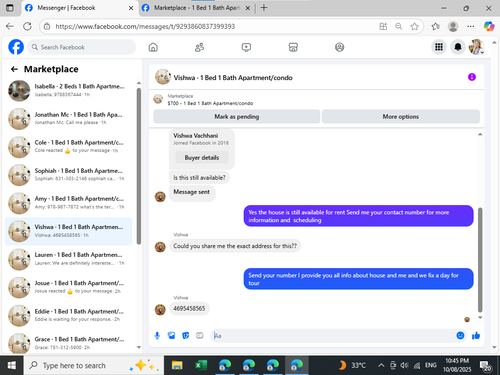Click Type here to search taskbar box
Viewport: 500px width, 375px height.
[x=93, y=365]
